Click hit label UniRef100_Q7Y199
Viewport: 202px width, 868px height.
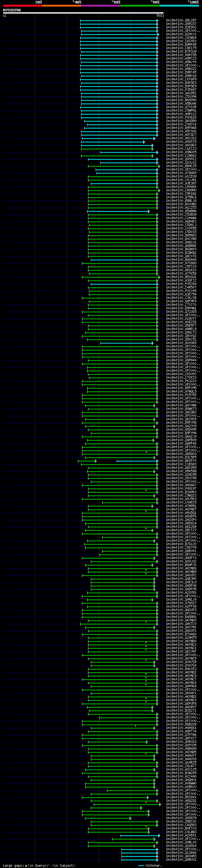(x=181, y=107)
